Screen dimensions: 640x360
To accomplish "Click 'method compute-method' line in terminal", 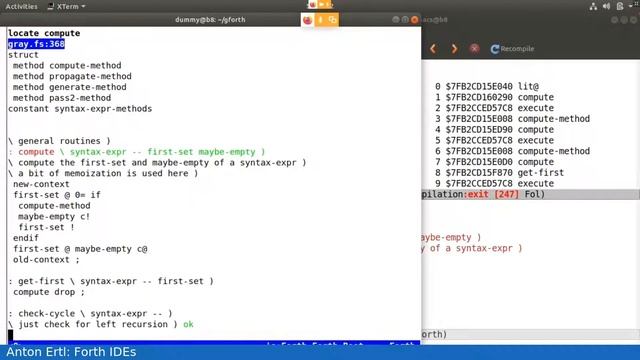I will click(x=67, y=65).
